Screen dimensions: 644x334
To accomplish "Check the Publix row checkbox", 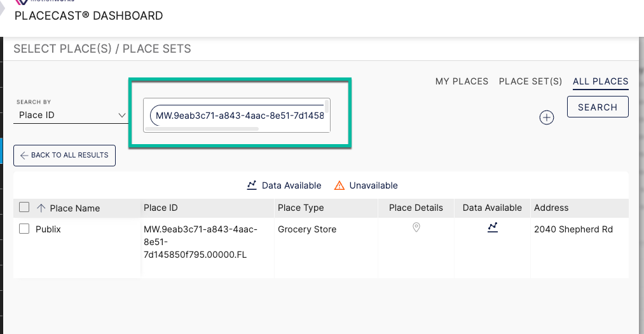I will coord(24,229).
